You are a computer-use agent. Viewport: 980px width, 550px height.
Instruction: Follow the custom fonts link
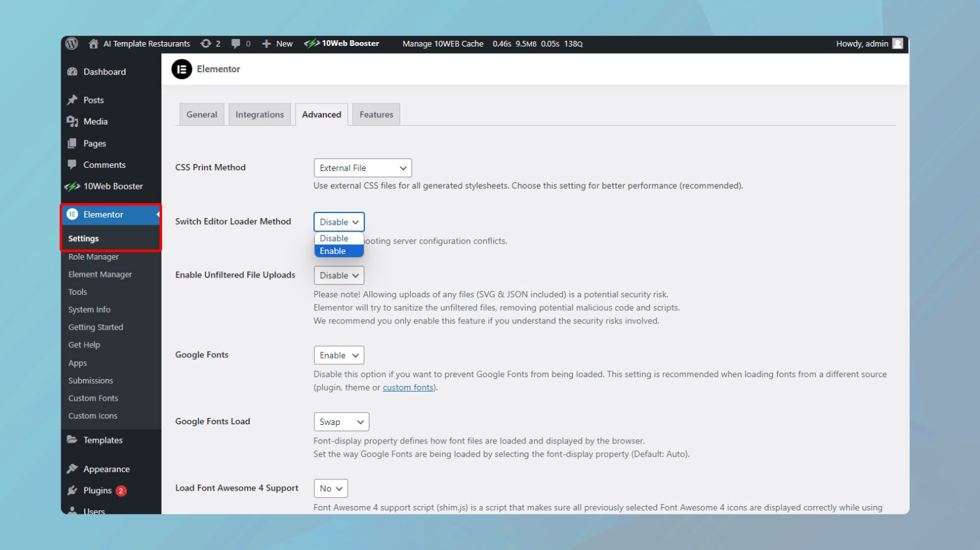tap(408, 387)
